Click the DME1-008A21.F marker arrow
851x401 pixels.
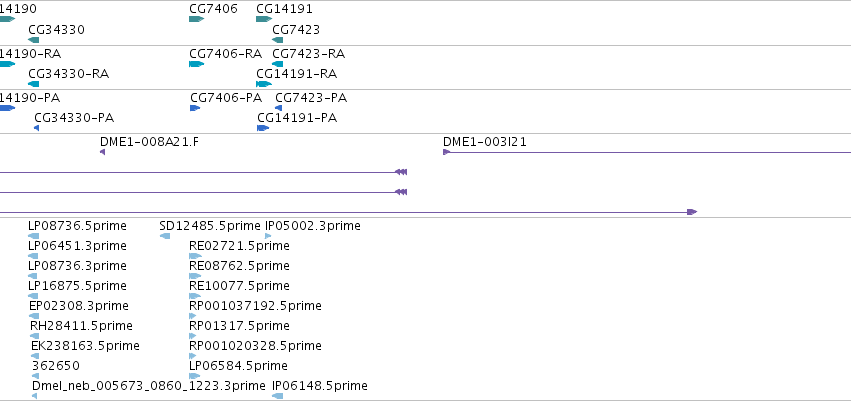(x=103, y=152)
